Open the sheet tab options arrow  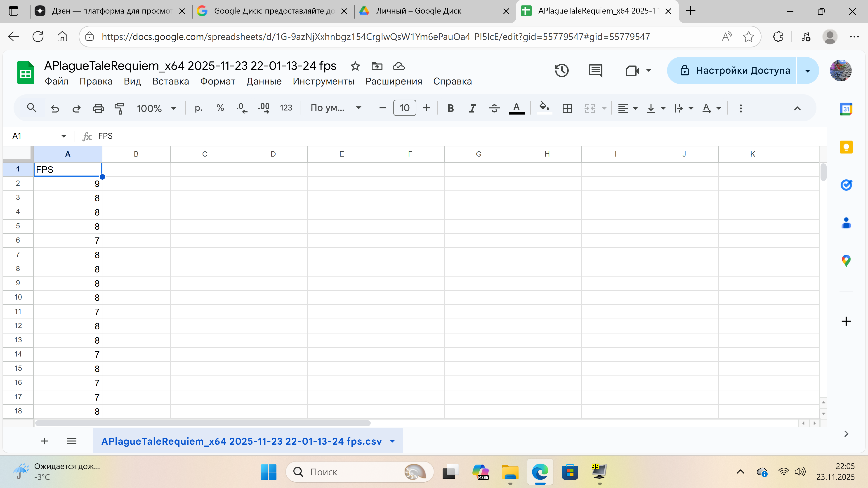[x=392, y=441]
